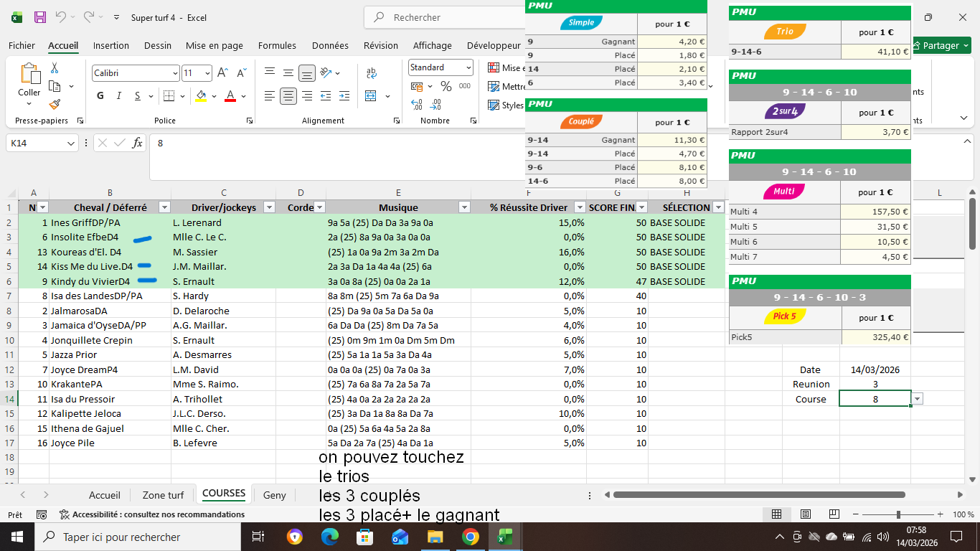
Task: Open the Fichier menu
Action: [22, 45]
